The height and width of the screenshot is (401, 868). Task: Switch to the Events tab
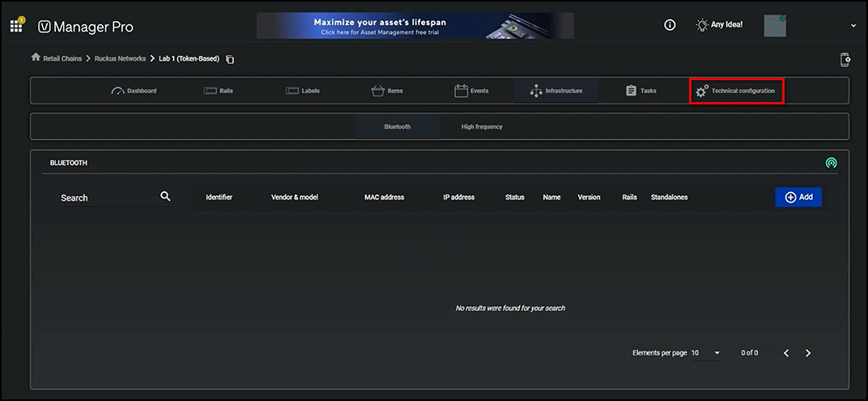click(471, 91)
